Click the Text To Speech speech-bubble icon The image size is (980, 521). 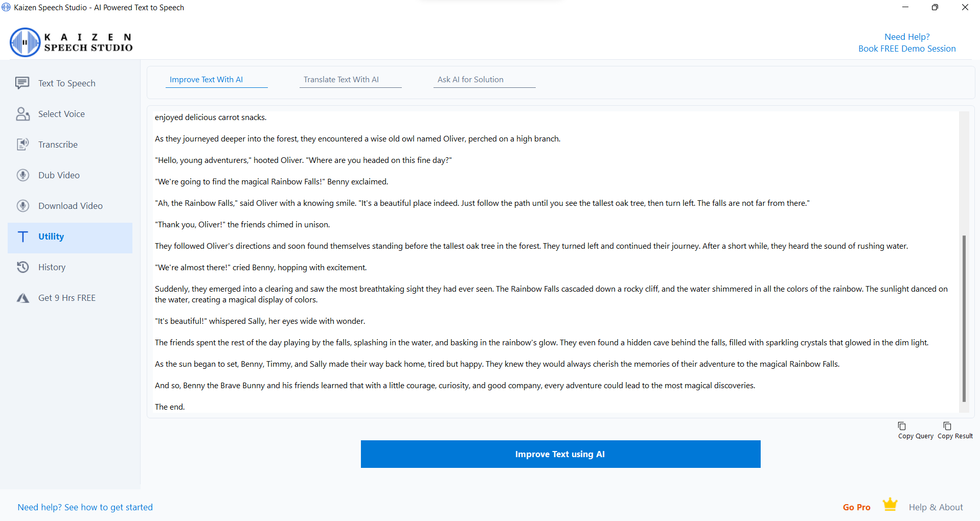22,83
